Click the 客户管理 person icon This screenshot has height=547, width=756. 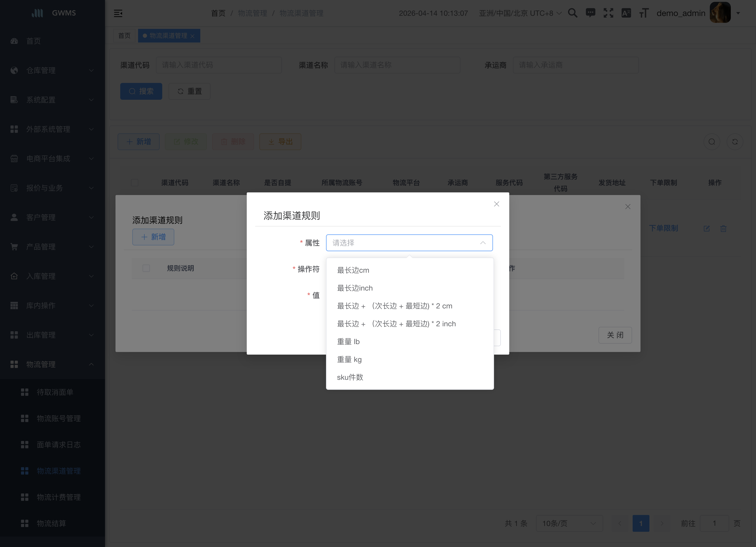coord(14,217)
